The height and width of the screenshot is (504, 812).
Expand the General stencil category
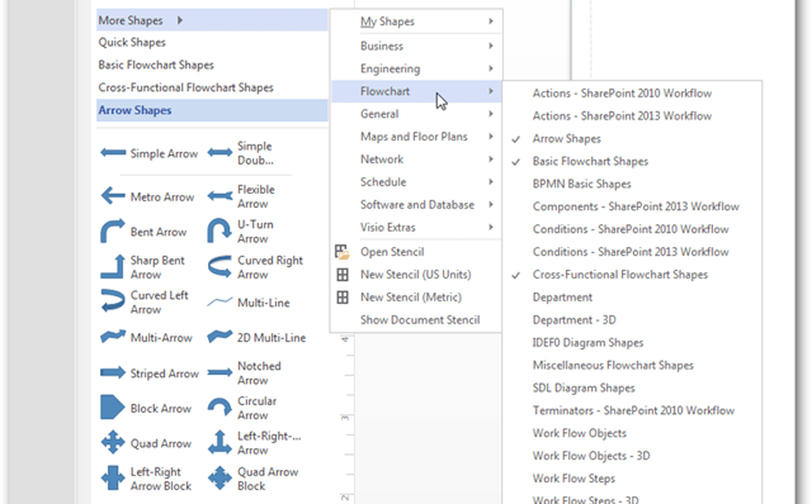pos(417,114)
